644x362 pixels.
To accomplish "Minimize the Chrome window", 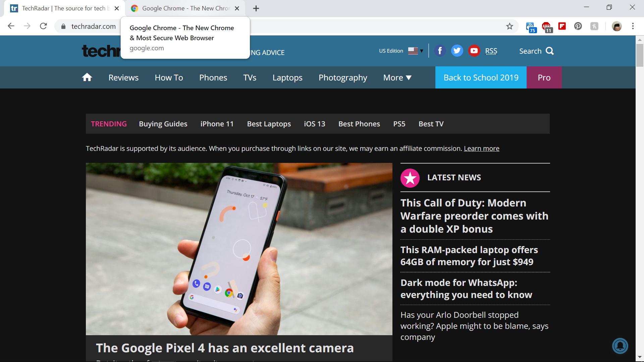I will 586,7.
